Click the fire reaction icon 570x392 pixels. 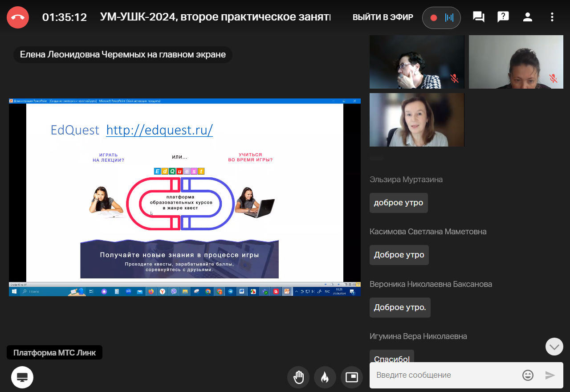point(325,377)
